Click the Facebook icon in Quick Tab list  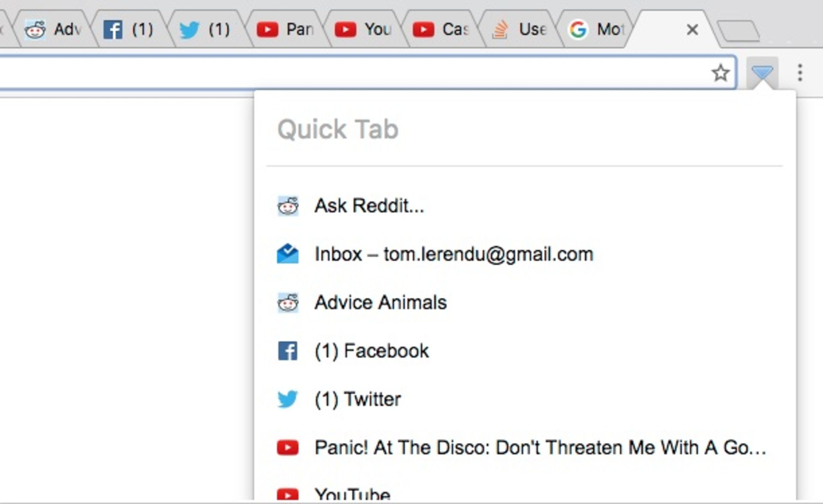tap(288, 351)
